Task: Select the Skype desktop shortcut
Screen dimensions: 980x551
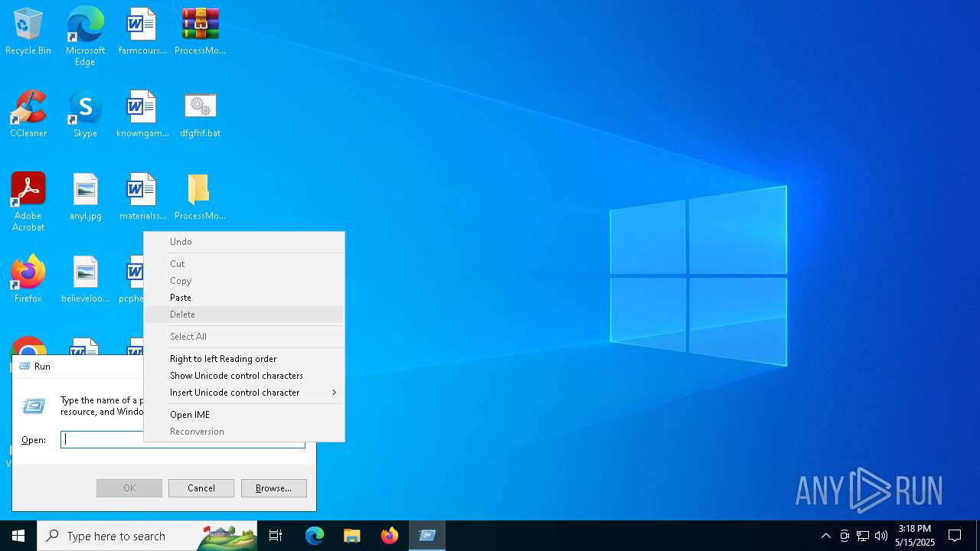Action: [x=85, y=115]
